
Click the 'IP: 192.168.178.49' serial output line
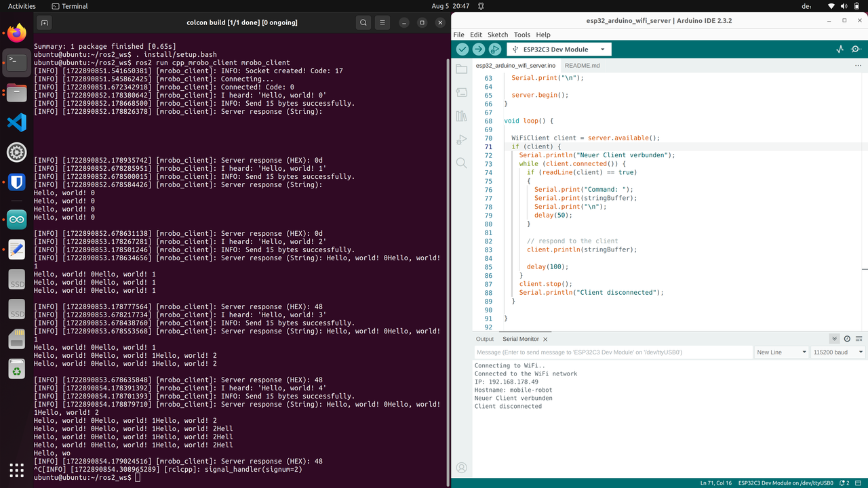tap(506, 382)
